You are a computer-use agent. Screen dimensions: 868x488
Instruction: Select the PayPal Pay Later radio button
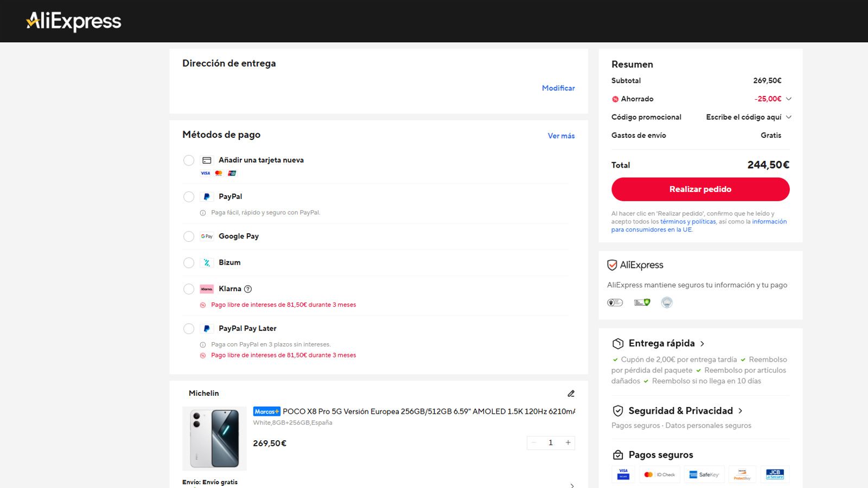[189, 329]
